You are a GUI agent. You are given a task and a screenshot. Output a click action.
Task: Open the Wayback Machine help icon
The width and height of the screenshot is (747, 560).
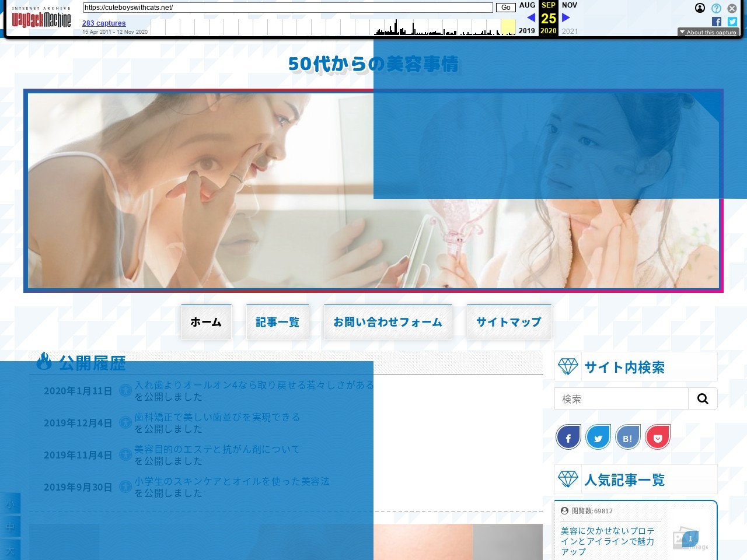716,8
